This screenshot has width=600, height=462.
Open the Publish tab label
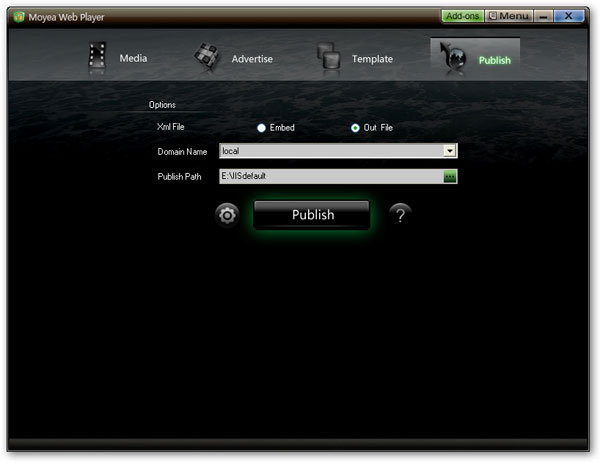[x=494, y=60]
